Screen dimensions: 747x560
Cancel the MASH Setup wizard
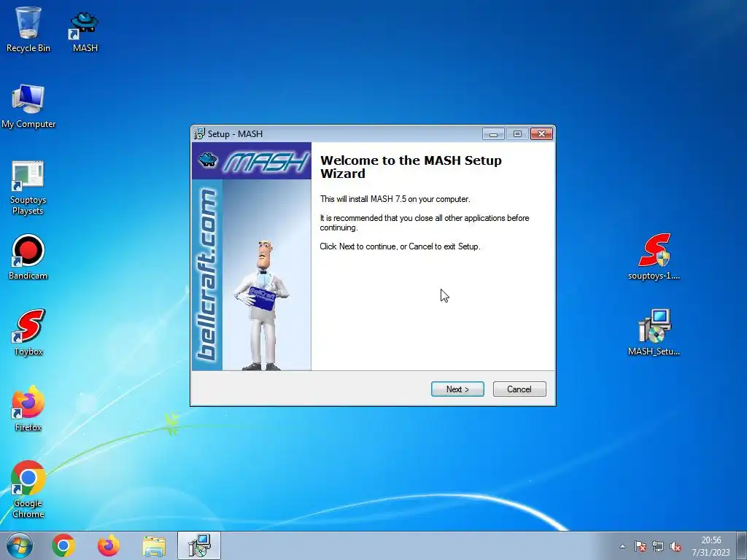(519, 389)
